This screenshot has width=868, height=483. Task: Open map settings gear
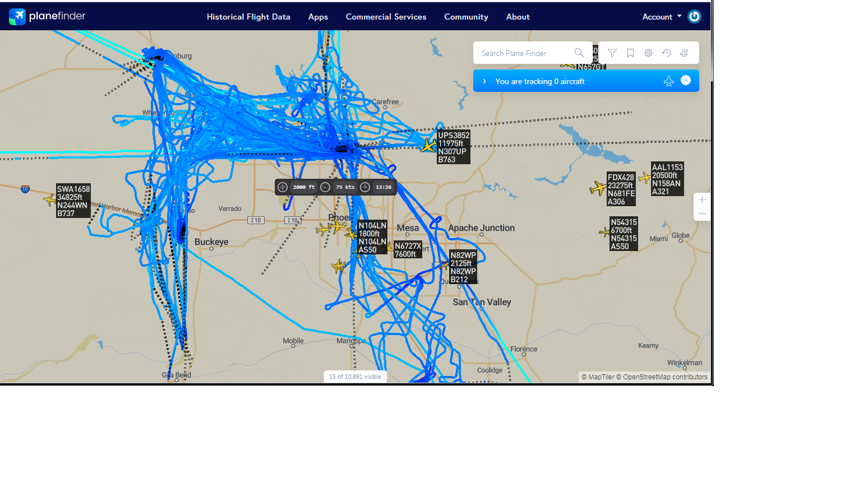click(648, 53)
